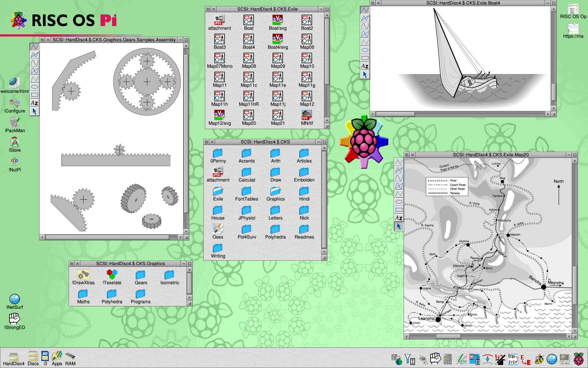588x368 pixels.
Task: Click down scroll arrow in Exile filer window
Action: 327,121
